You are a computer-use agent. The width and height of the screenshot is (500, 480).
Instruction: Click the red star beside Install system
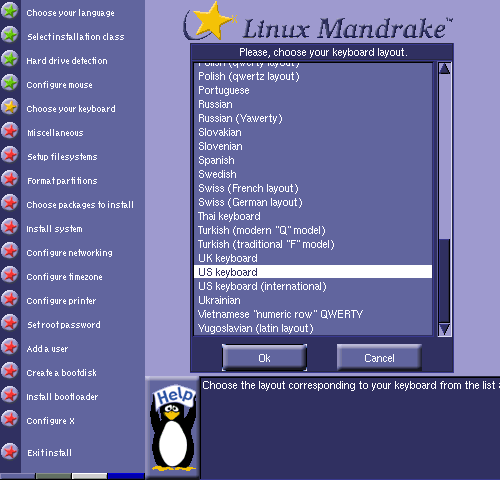click(x=10, y=227)
